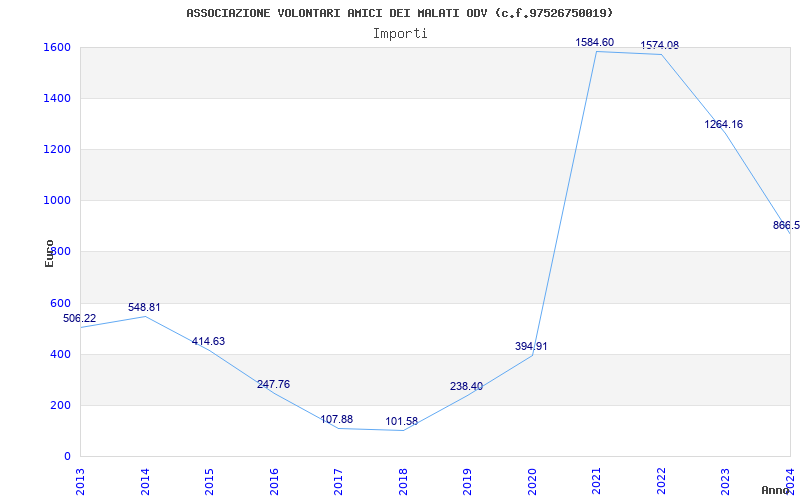Click y-axis value 0
Screen dimensions: 800x500
coord(67,456)
